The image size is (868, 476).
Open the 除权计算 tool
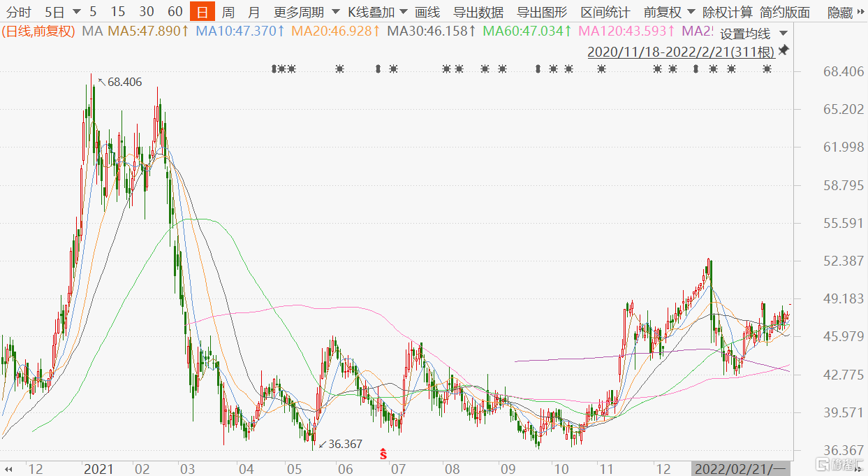point(727,12)
